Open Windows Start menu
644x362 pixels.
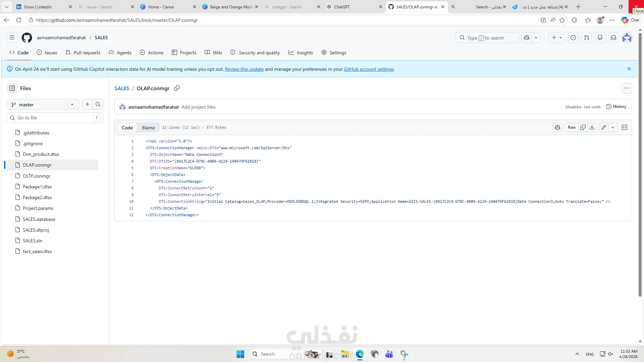click(x=240, y=354)
